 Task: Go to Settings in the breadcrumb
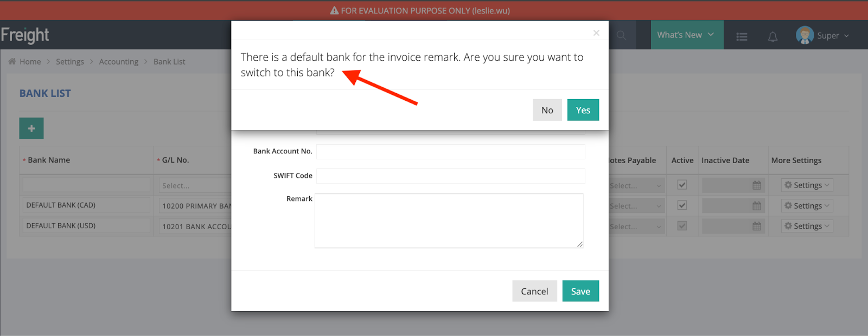(70, 62)
